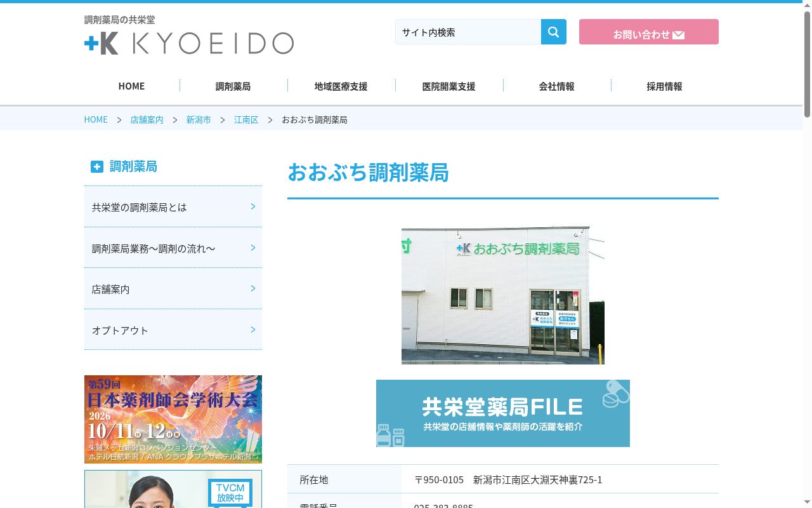Click the 調剤薬局 sidebar heading
The image size is (812, 508).
(x=133, y=166)
